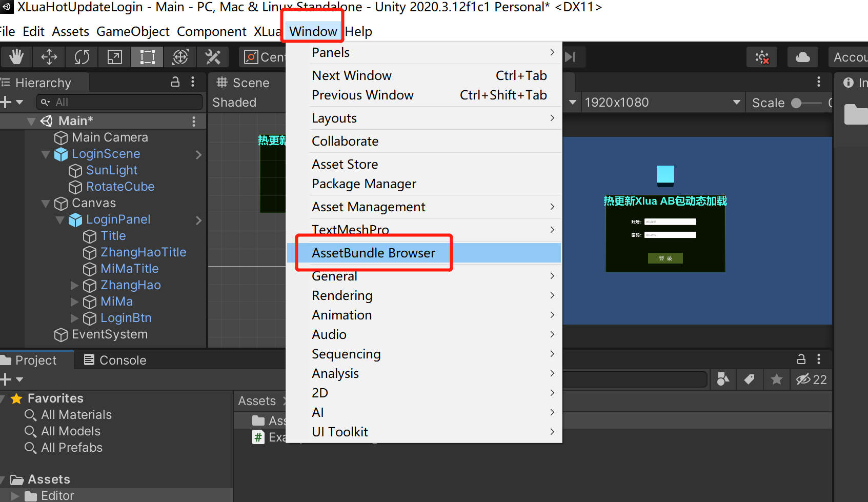Open the 1920x1080 resolution dropdown

coord(662,102)
